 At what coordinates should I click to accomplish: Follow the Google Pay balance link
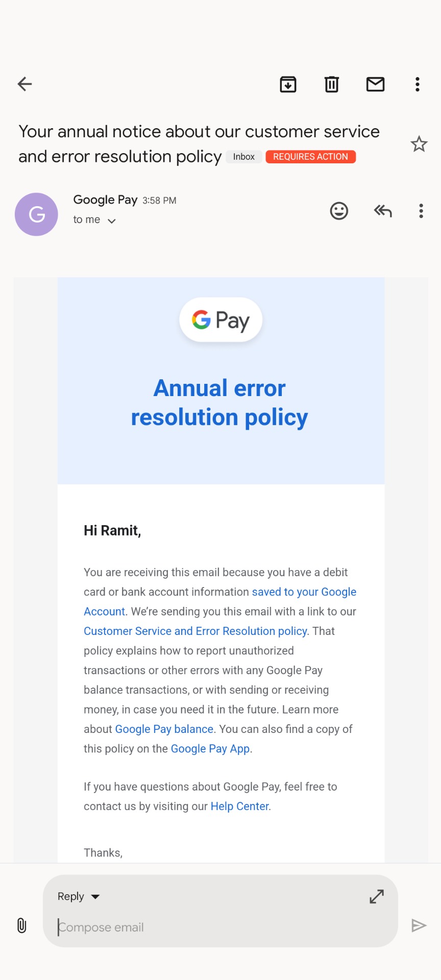click(x=164, y=729)
